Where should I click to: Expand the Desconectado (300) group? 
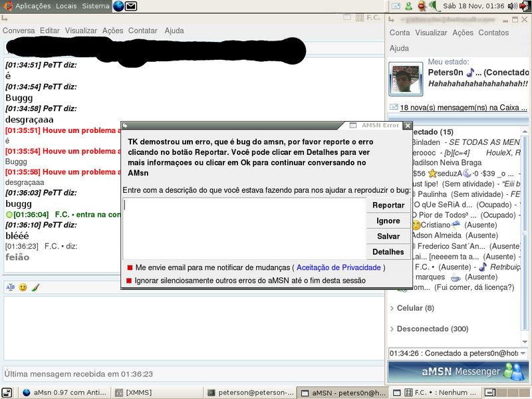tap(429, 329)
